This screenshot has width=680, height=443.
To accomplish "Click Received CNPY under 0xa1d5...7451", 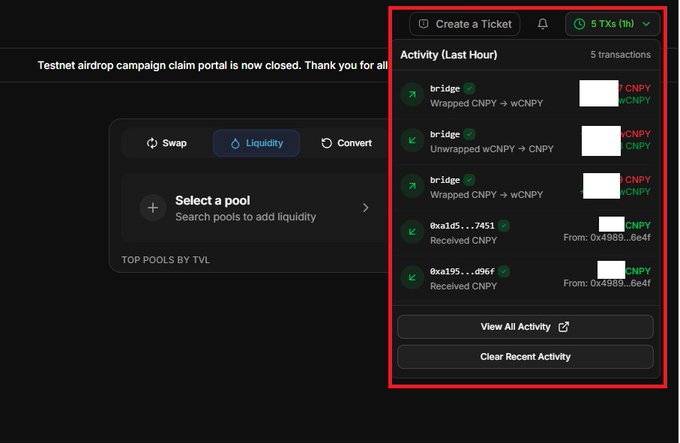I will pos(464,241).
